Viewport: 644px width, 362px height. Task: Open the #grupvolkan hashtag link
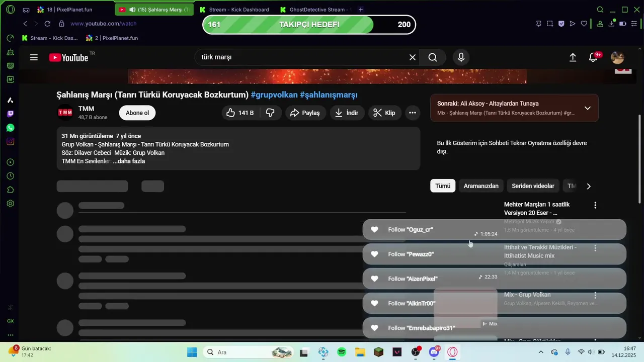point(274,95)
